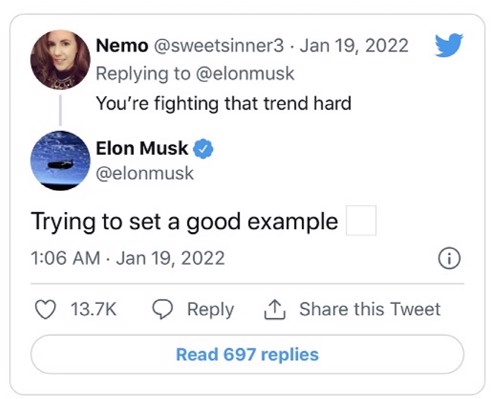Open the tweet info circle icon
This screenshot has width=500, height=399.
449,258
